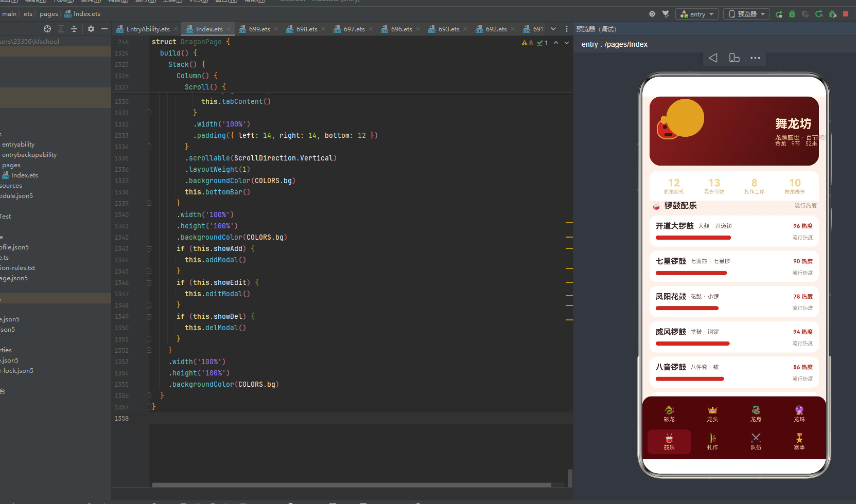Image resolution: width=856 pixels, height=504 pixels.
Task: Select Index.ets in project tree
Action: (20, 175)
